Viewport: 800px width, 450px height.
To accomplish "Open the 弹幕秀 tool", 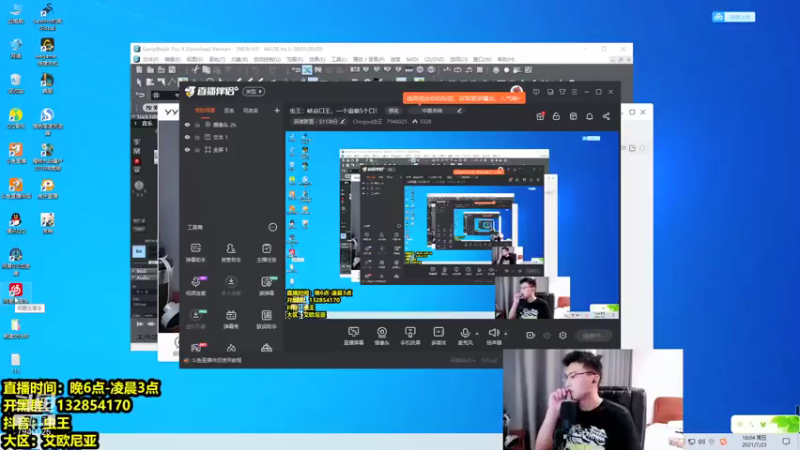I will (x=231, y=319).
